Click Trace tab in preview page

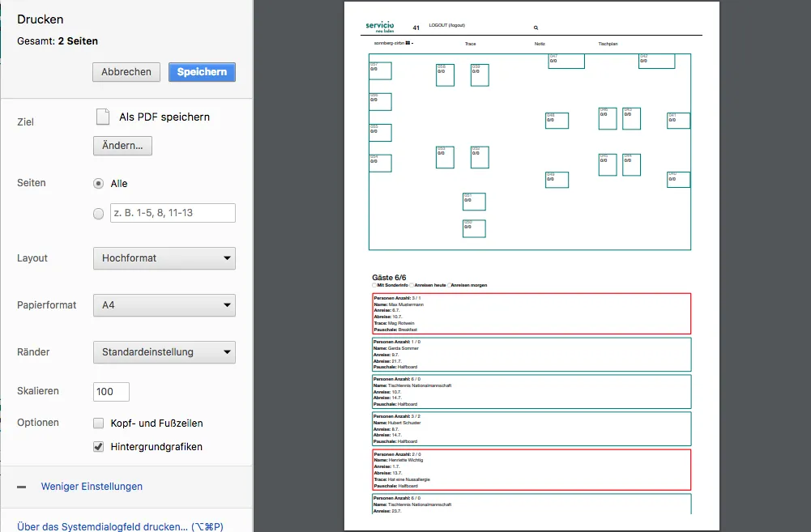point(470,44)
